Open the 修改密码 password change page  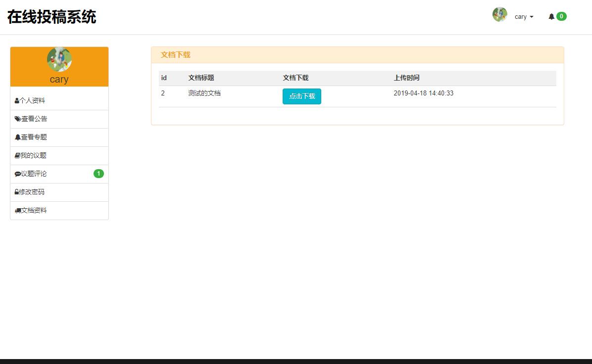tap(34, 192)
